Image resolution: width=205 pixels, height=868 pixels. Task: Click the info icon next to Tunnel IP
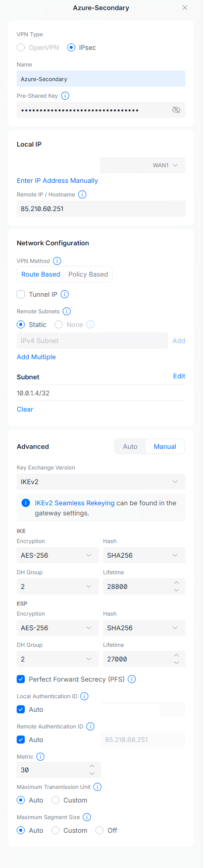(x=65, y=294)
